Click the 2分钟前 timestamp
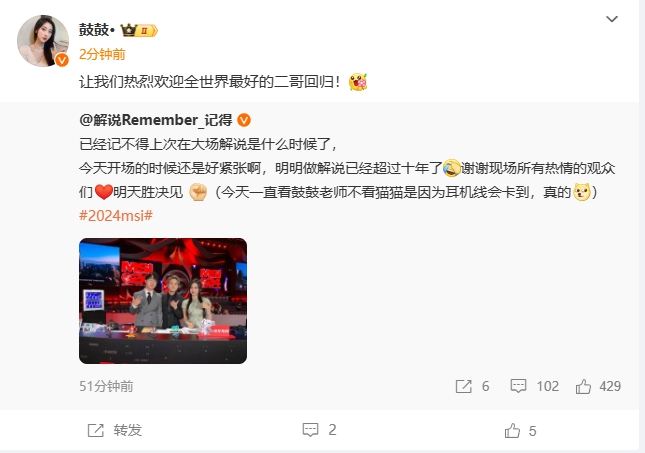The image size is (645, 453). [x=102, y=54]
